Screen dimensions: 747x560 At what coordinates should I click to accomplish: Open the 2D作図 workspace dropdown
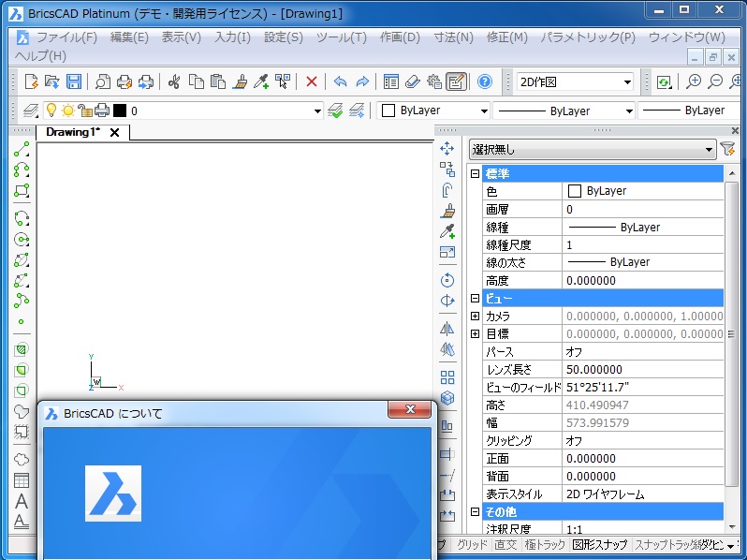[575, 82]
